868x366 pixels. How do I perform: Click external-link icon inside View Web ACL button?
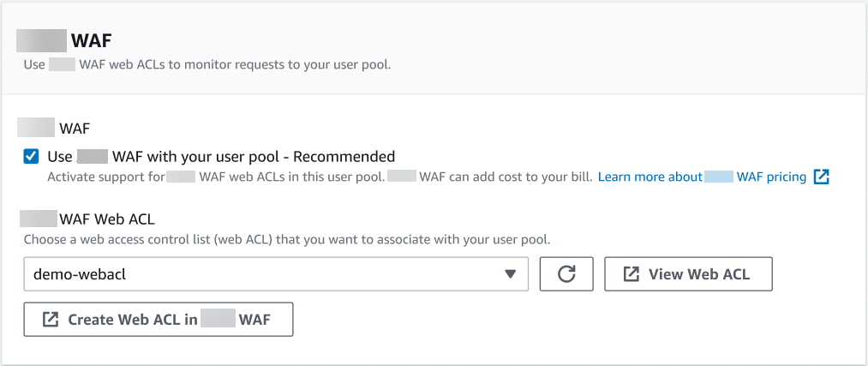[x=632, y=274]
